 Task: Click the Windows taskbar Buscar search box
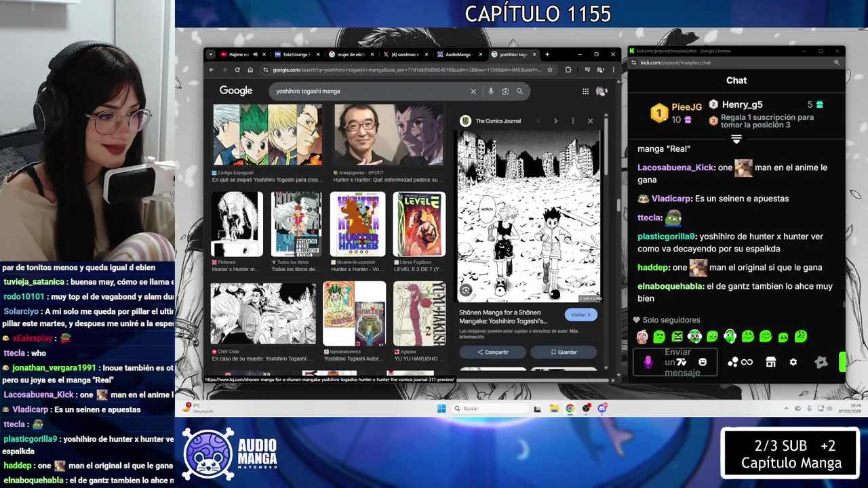490,409
